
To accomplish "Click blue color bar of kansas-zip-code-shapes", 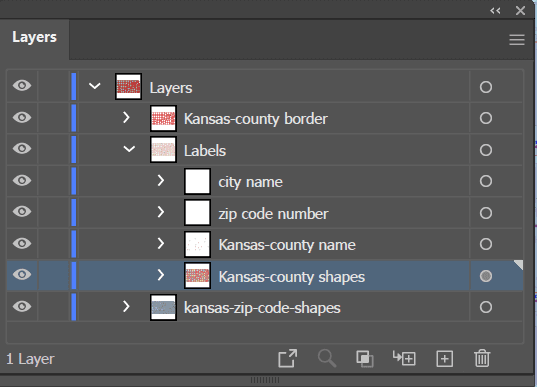I will 74,307.
